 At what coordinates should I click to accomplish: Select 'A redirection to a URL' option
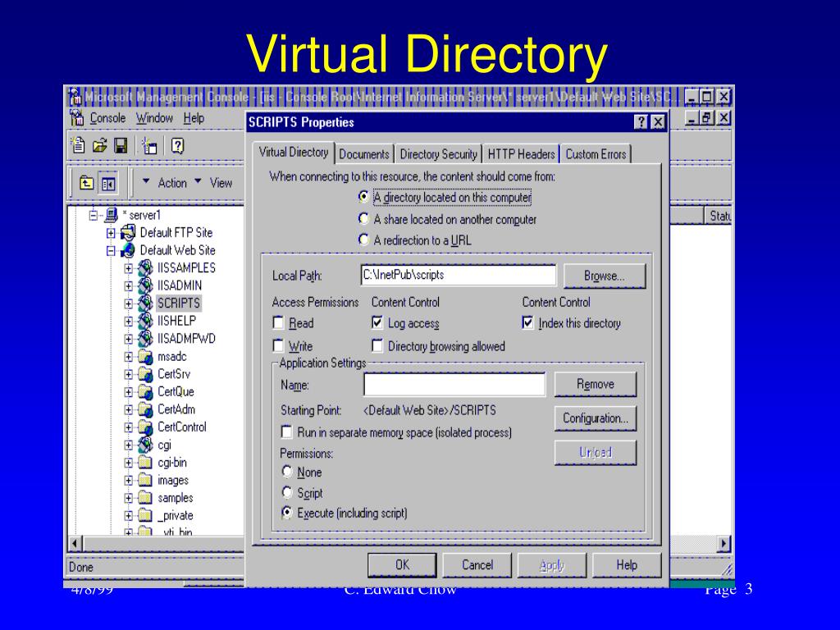point(363,240)
